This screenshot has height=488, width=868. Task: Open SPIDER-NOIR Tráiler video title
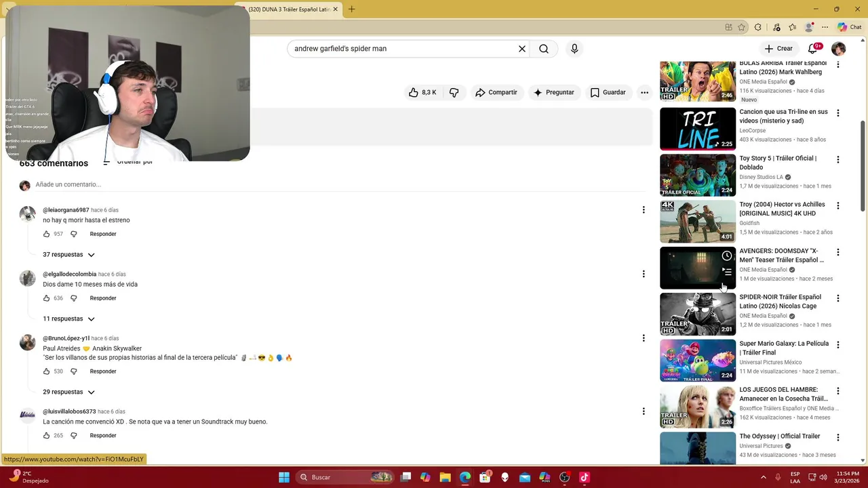pyautogui.click(x=780, y=302)
